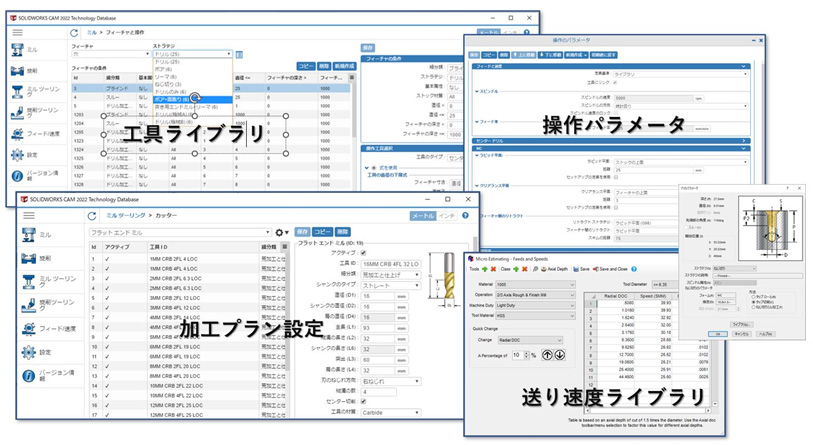This screenshot has height=445, width=813.
Task: Switch units to メートル in カッター window
Action: 423,216
